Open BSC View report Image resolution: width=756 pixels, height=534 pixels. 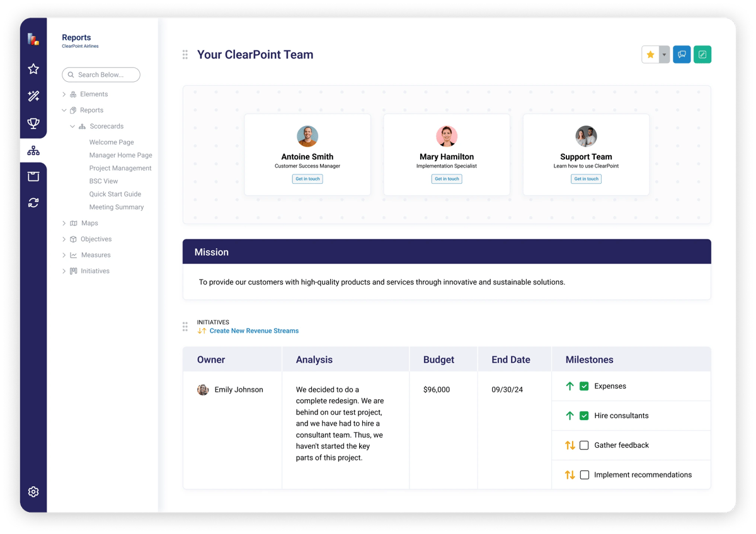pos(103,181)
